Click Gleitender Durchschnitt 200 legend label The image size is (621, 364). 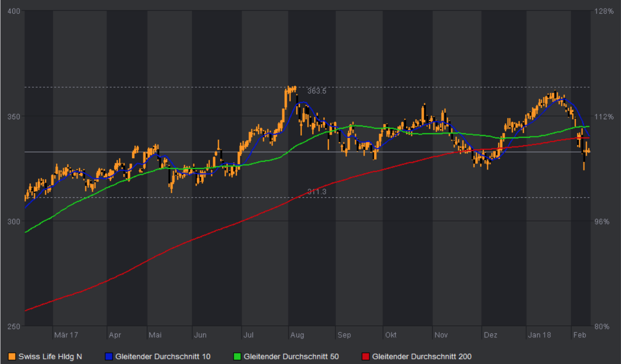click(422, 356)
